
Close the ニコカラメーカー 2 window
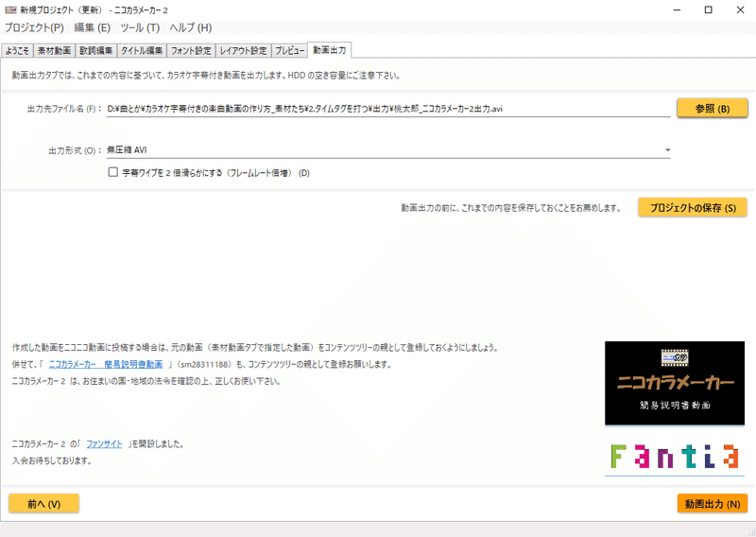[740, 9]
